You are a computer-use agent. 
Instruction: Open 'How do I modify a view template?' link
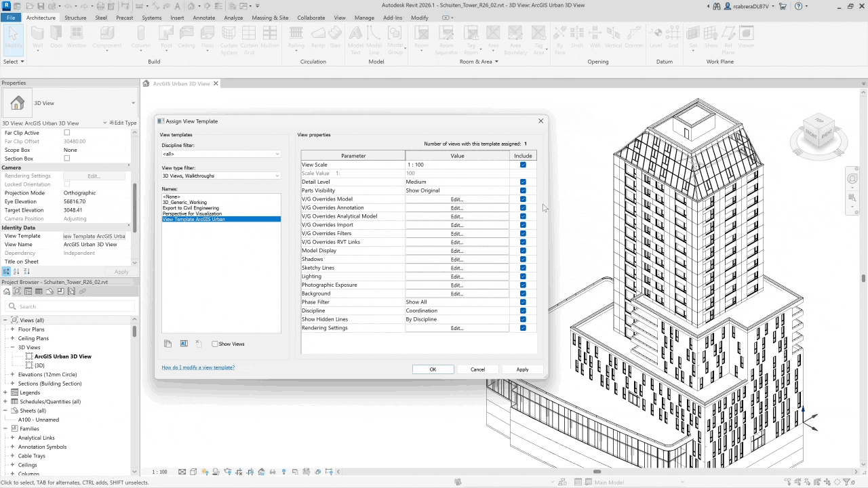pyautogui.click(x=198, y=367)
